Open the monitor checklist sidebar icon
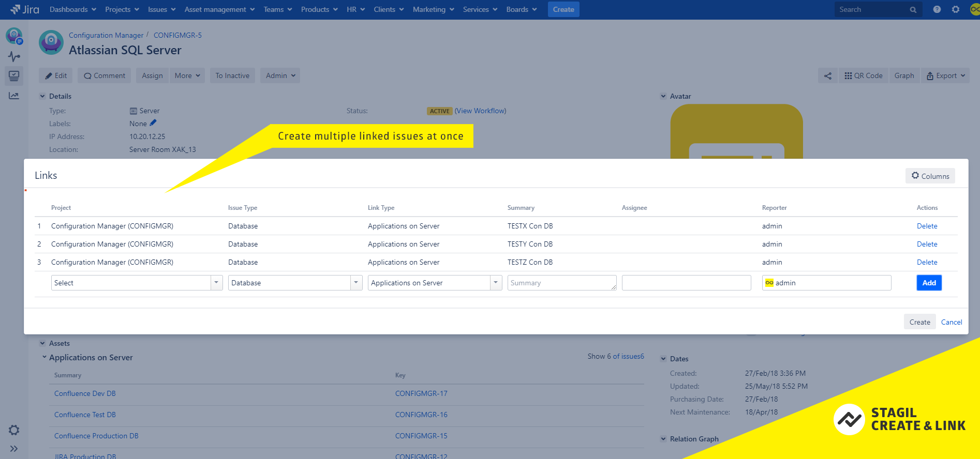The width and height of the screenshot is (980, 459). [14, 76]
